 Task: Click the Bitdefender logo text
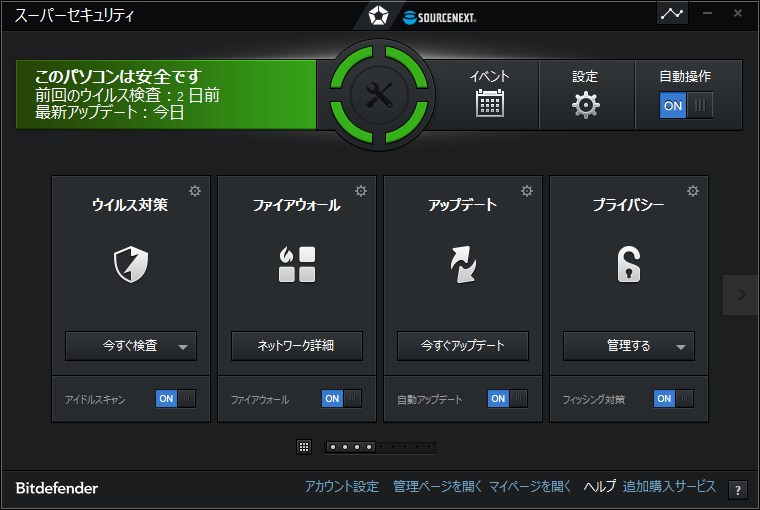coord(57,488)
